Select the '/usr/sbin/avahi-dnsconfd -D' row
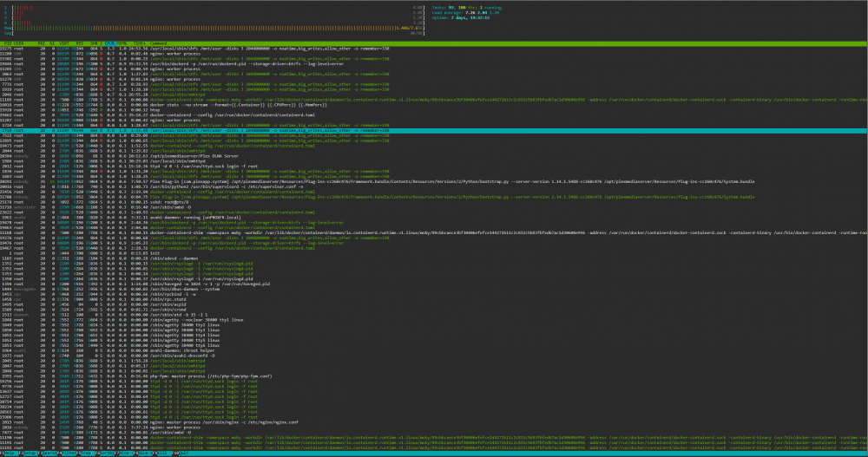The image size is (868, 457). coord(434,356)
